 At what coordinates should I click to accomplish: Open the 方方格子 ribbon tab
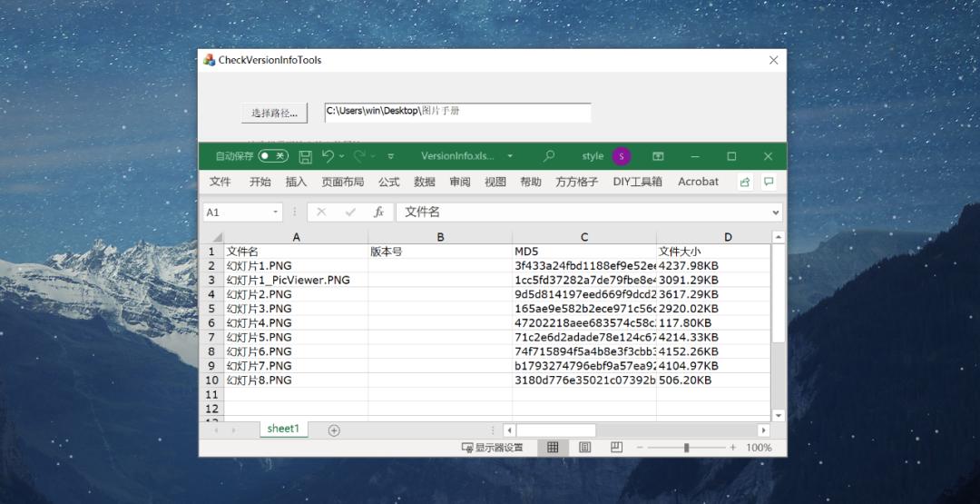click(577, 182)
